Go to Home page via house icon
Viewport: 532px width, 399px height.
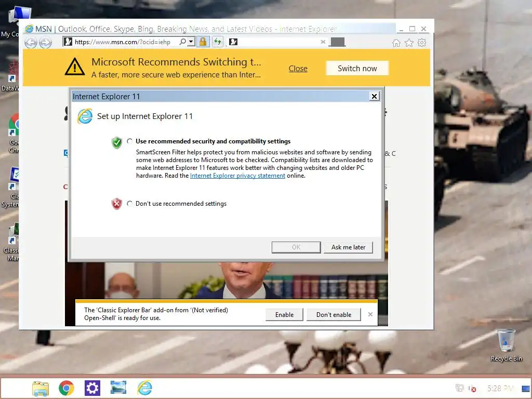coord(396,43)
